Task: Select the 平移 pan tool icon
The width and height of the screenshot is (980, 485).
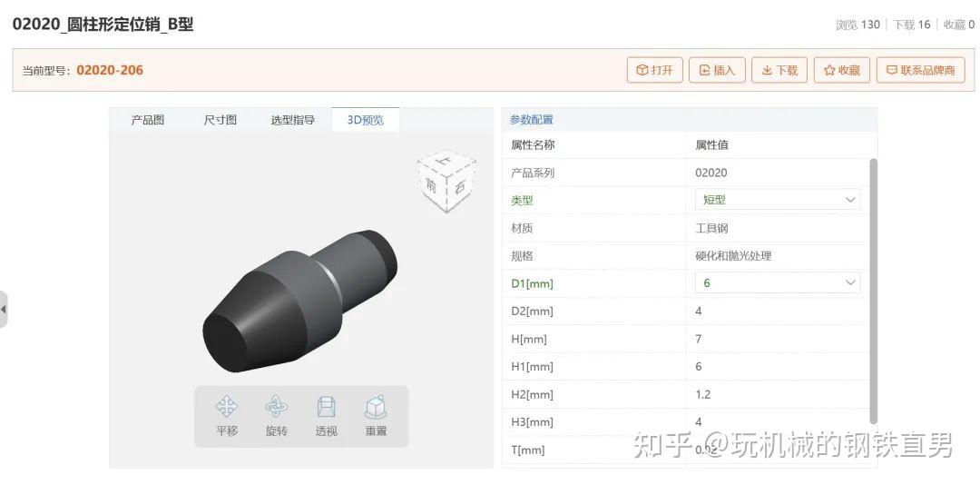Action: tap(226, 408)
